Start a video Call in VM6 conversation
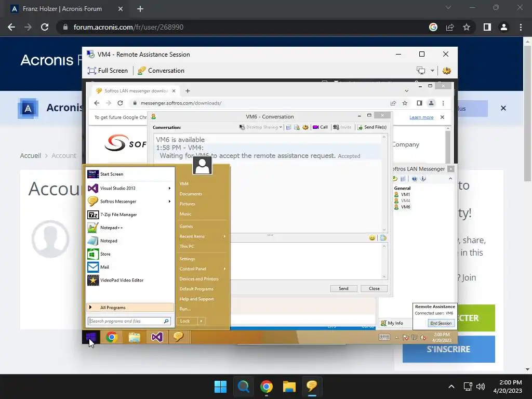This screenshot has width=532, height=399. click(x=320, y=127)
